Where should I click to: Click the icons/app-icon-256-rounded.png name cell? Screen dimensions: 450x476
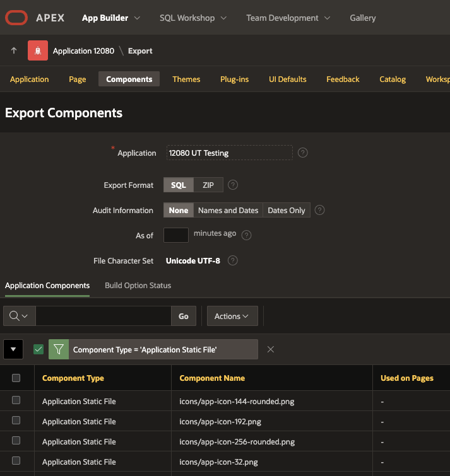(237, 442)
